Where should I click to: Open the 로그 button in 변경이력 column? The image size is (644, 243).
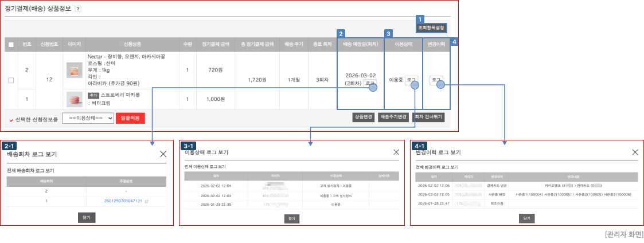point(436,80)
